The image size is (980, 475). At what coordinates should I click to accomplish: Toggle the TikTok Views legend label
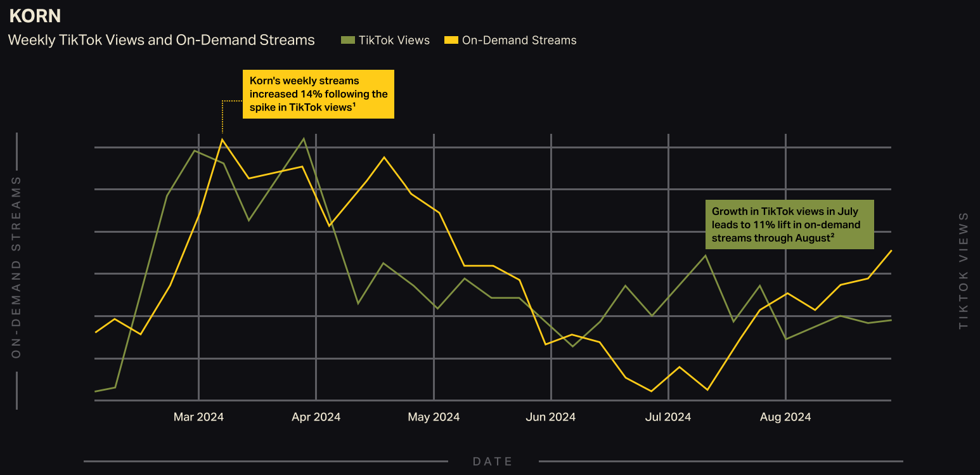394,41
